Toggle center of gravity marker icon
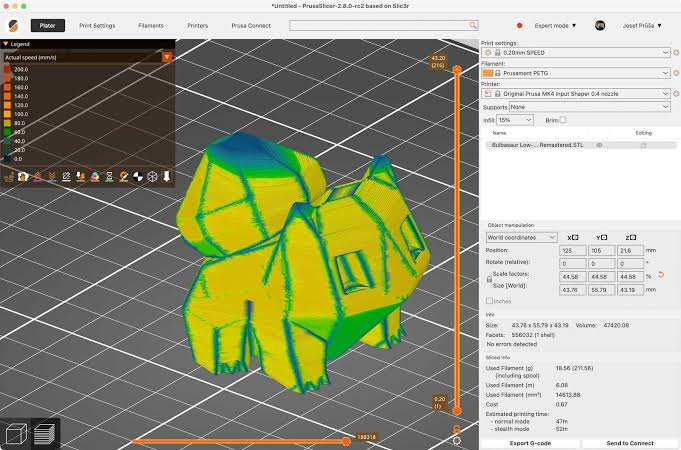This screenshot has height=450, width=681. (138, 176)
